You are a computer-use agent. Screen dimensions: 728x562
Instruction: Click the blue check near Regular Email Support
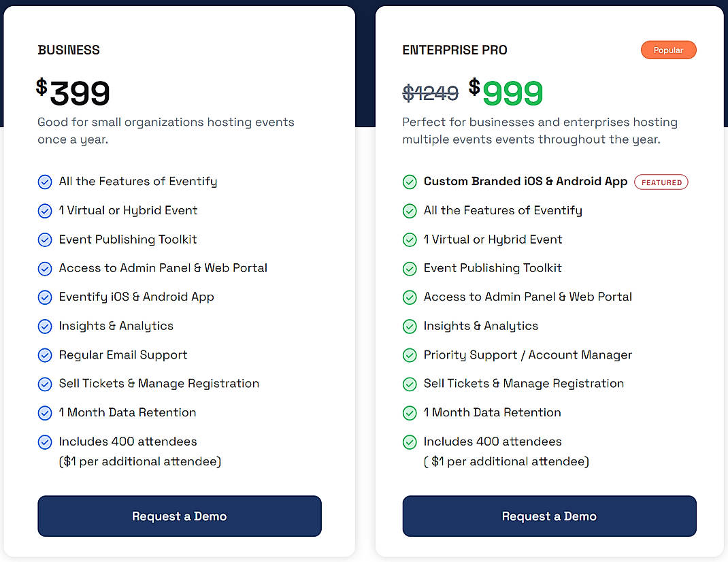(45, 354)
